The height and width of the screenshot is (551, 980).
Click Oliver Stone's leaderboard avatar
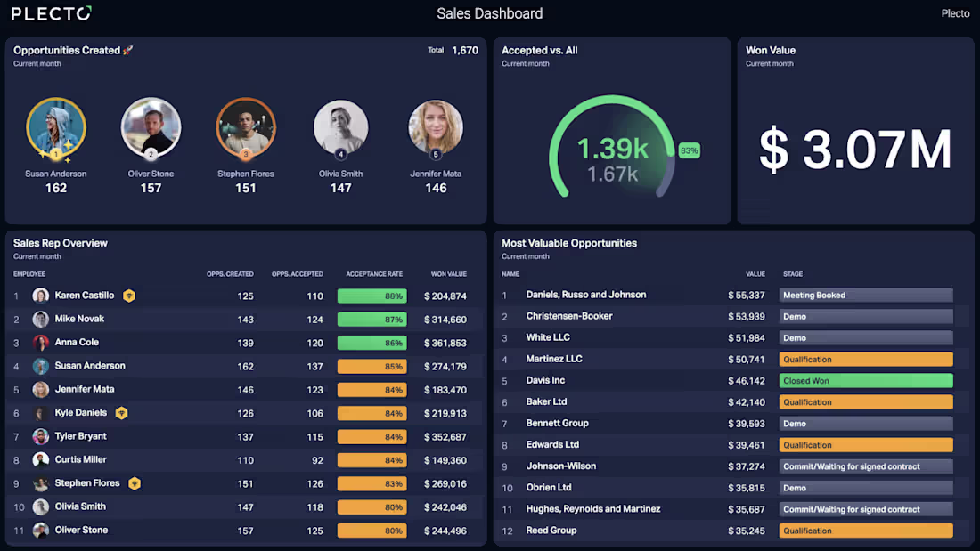click(151, 127)
